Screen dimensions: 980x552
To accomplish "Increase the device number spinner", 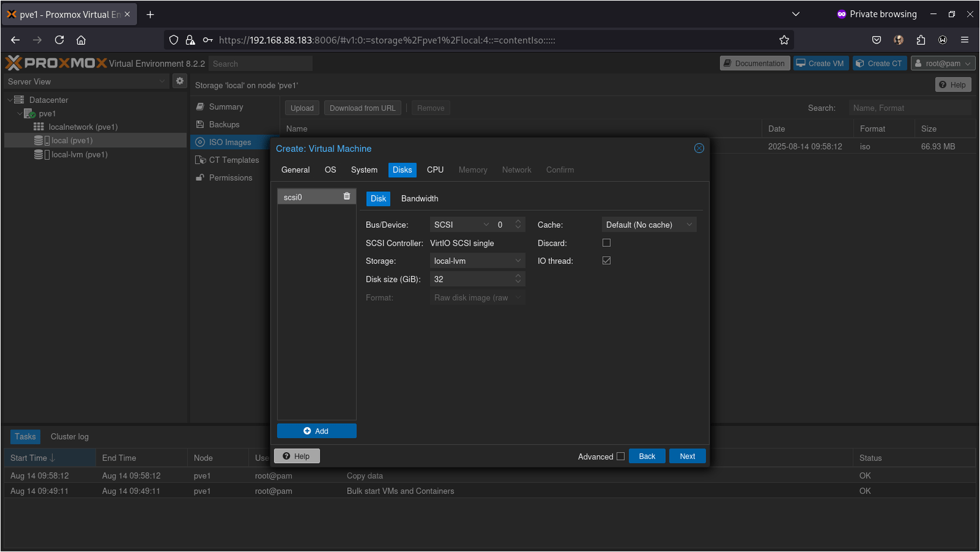I will (518, 222).
